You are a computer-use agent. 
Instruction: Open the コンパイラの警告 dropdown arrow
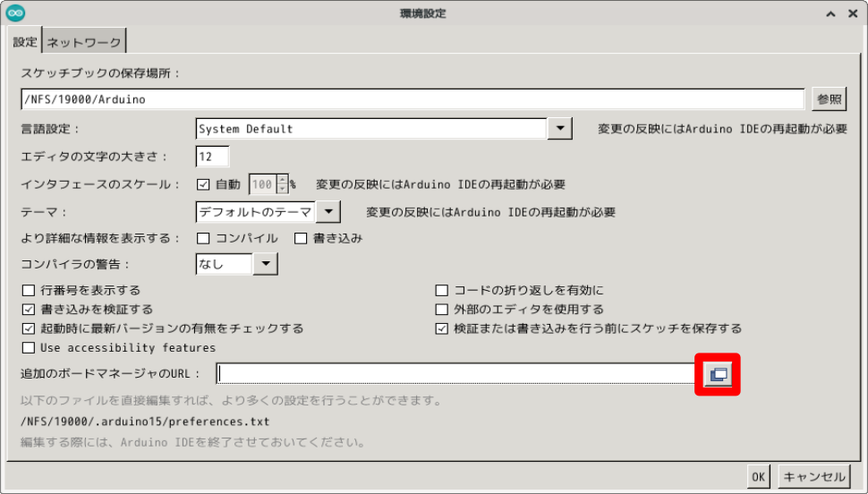[x=265, y=264]
